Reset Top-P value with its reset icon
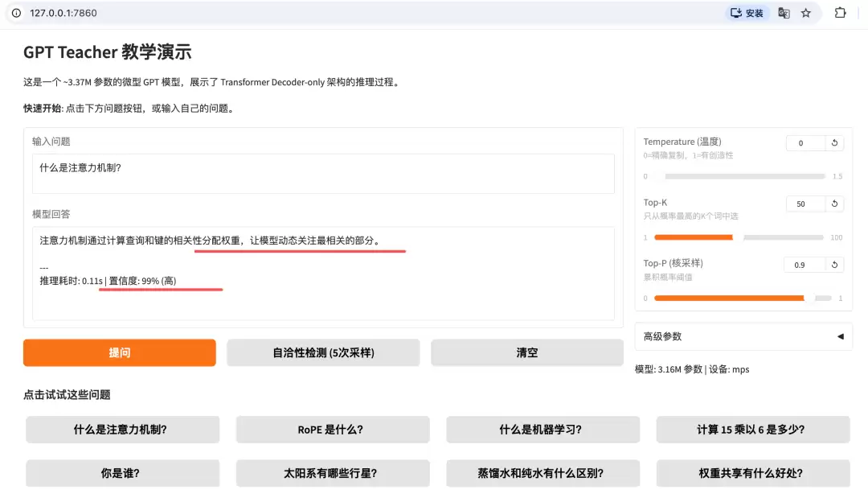868x502 pixels. coord(834,265)
